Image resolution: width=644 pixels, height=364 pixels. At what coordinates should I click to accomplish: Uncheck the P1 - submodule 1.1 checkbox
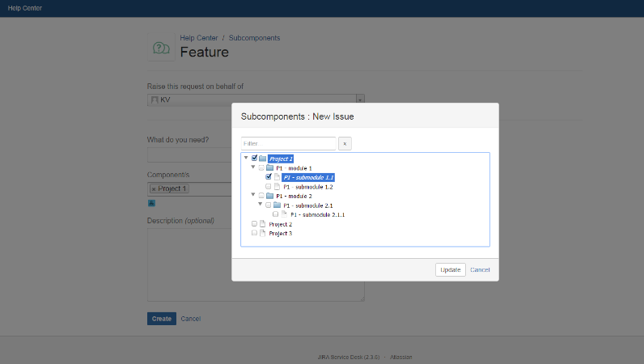(x=269, y=176)
